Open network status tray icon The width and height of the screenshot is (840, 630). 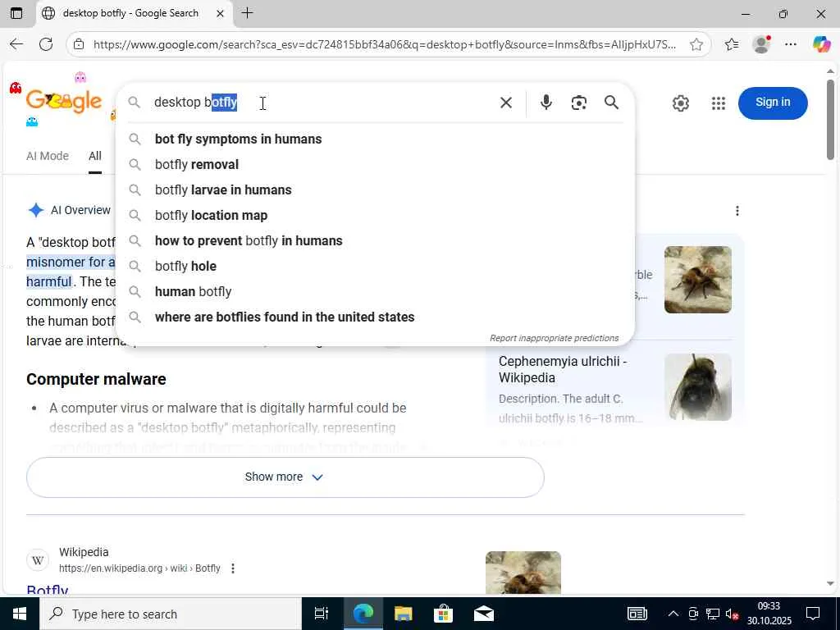click(x=713, y=614)
